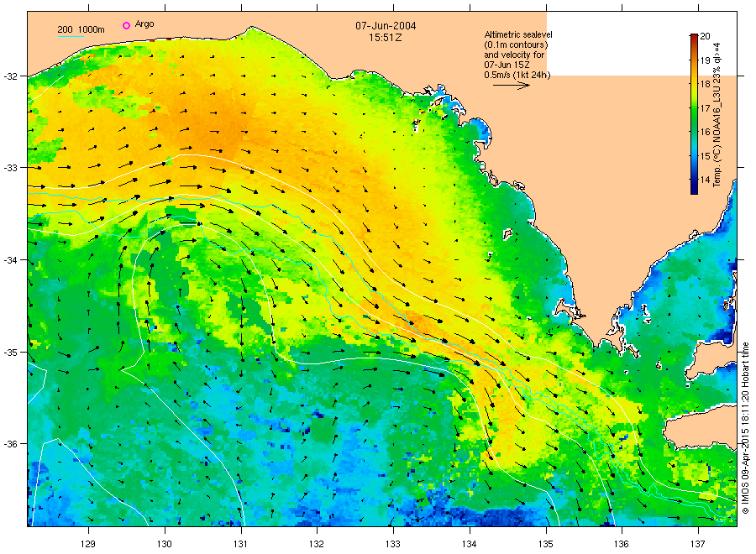Click the longitude label '134'
The width and height of the screenshot is (756, 554).
469,544
